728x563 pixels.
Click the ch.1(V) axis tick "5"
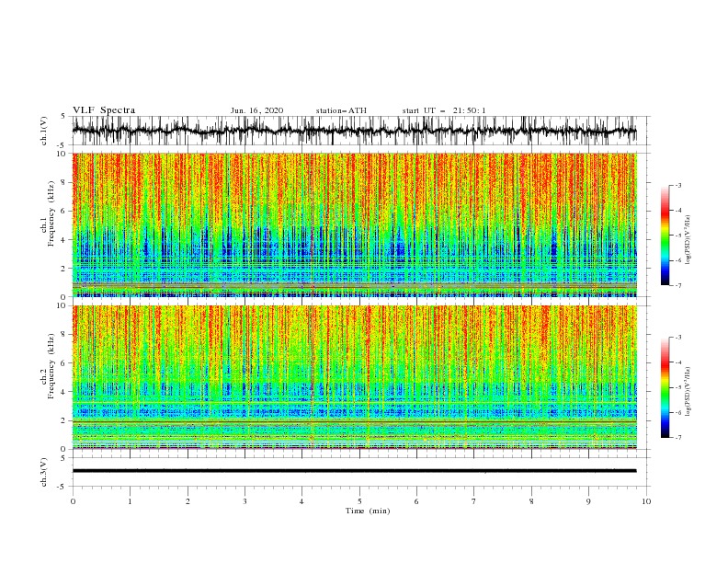(x=64, y=116)
